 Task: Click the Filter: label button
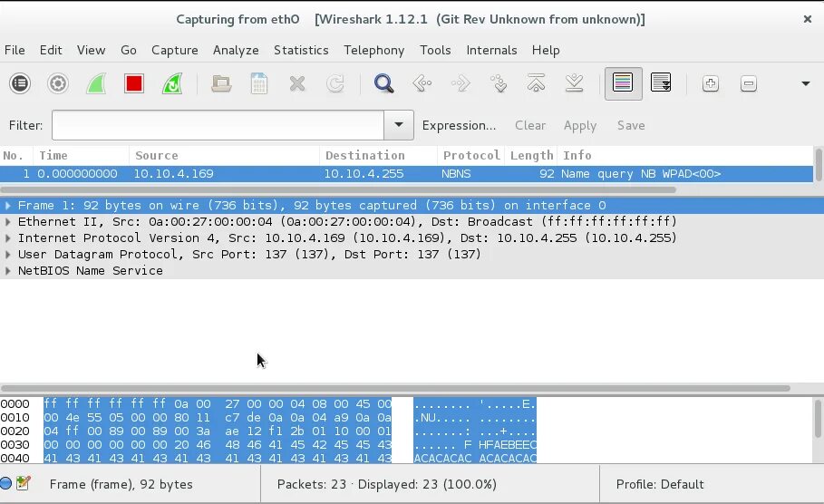tap(25, 126)
